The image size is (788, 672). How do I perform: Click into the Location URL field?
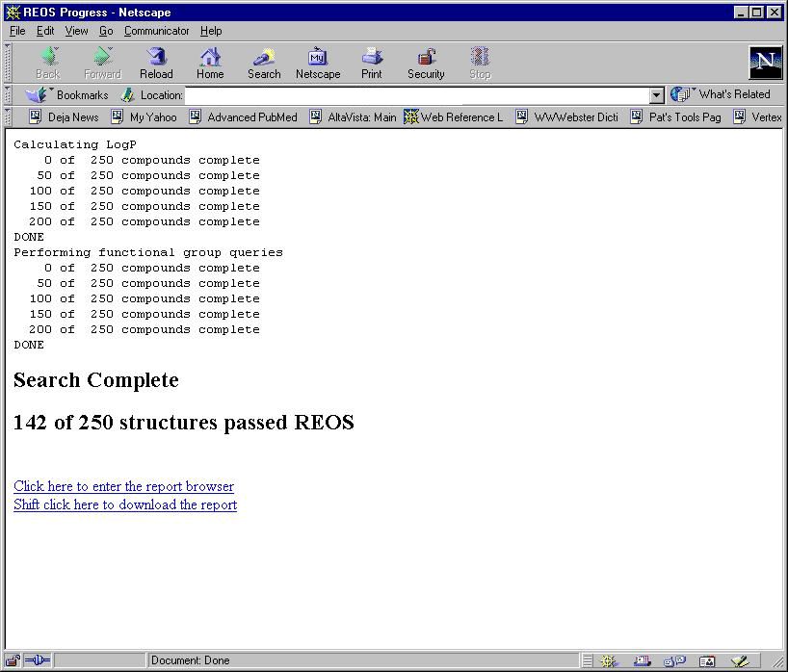417,95
